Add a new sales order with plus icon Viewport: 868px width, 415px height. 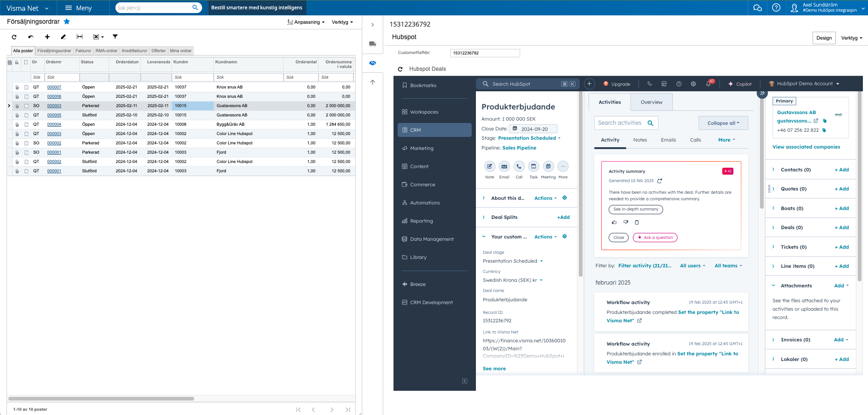click(x=47, y=37)
